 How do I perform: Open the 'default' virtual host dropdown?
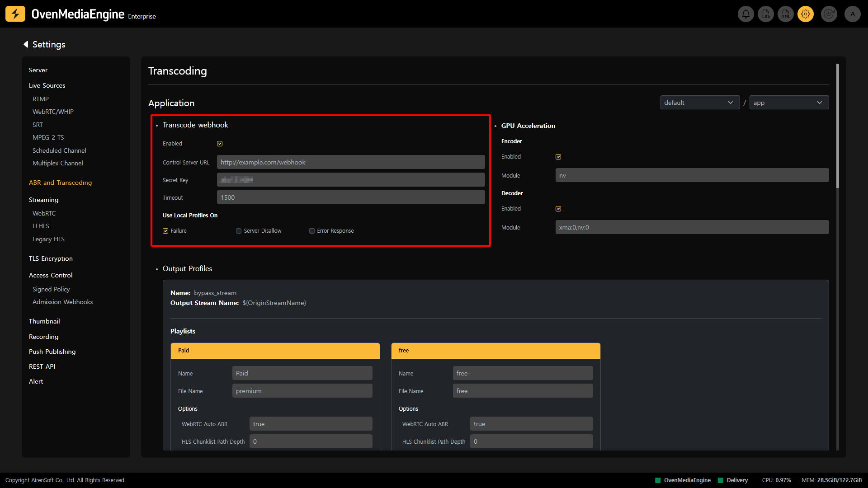(699, 103)
